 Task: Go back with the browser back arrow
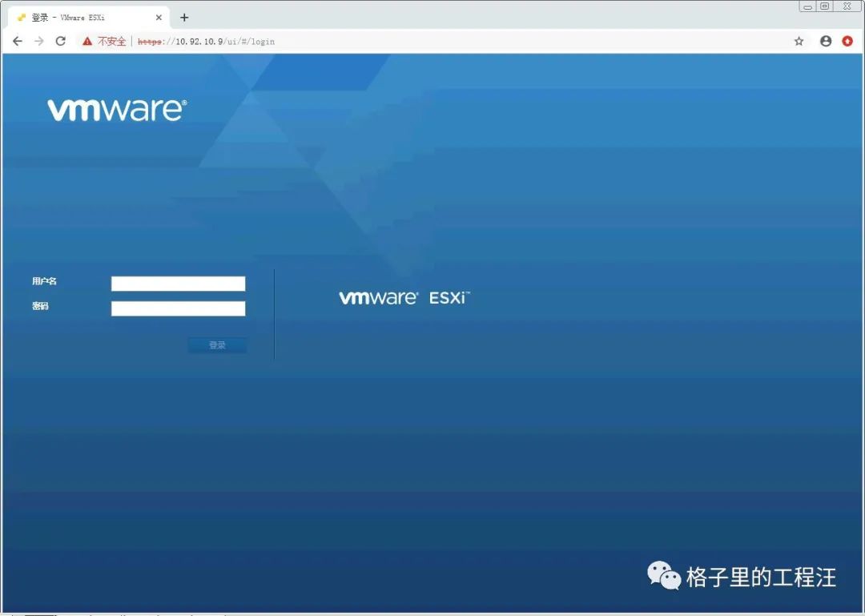click(x=18, y=42)
